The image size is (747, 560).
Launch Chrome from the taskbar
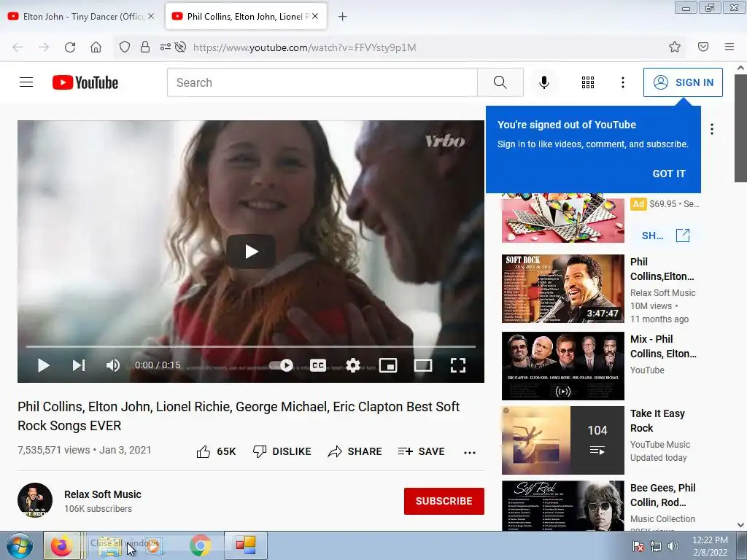coord(200,545)
